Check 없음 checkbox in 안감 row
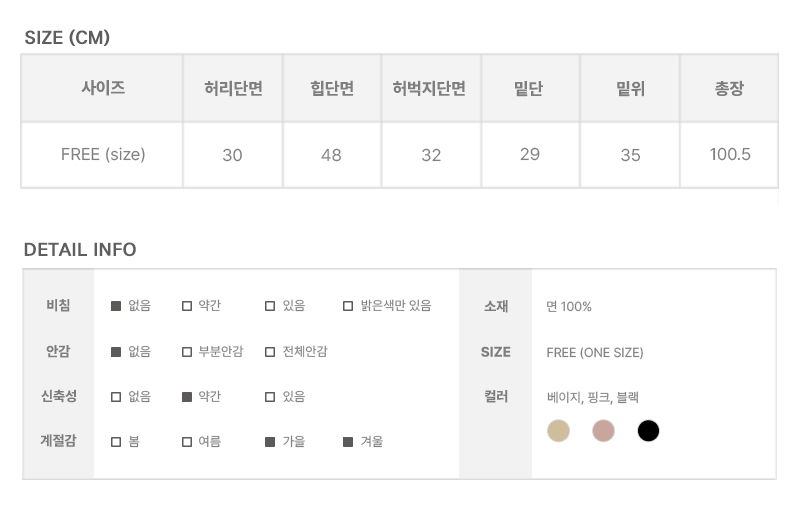This screenshot has height=528, width=800. pos(116,352)
